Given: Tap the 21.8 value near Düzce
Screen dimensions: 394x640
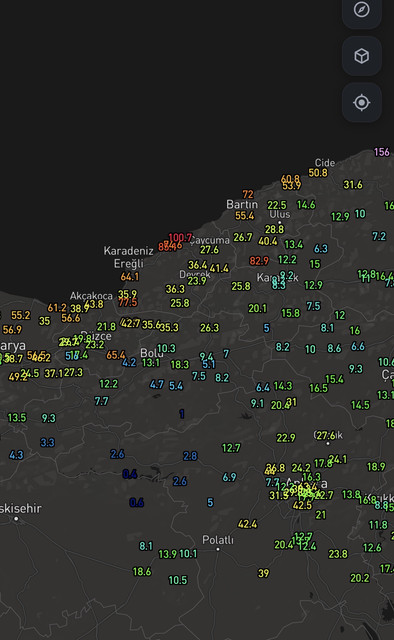Looking at the screenshot, I should click(x=106, y=327).
